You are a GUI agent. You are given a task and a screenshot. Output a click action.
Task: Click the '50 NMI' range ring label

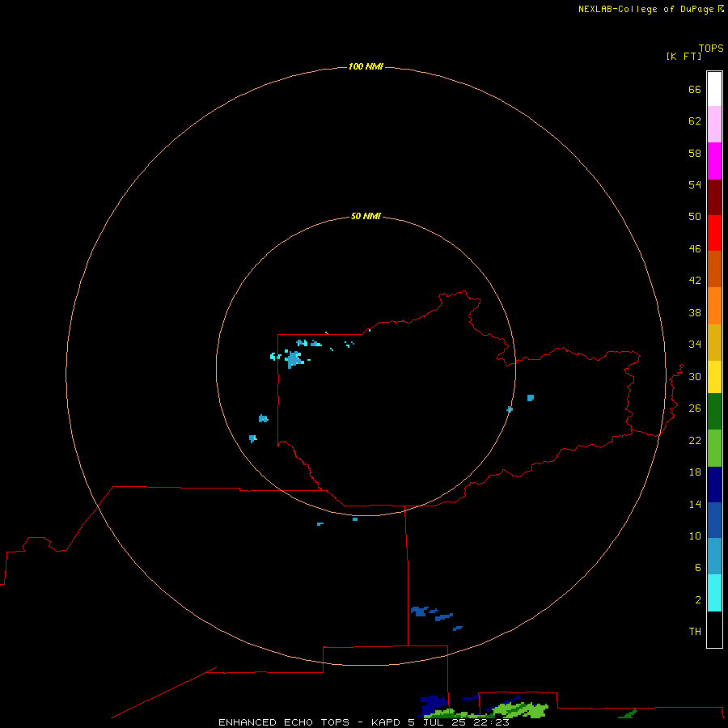(366, 216)
